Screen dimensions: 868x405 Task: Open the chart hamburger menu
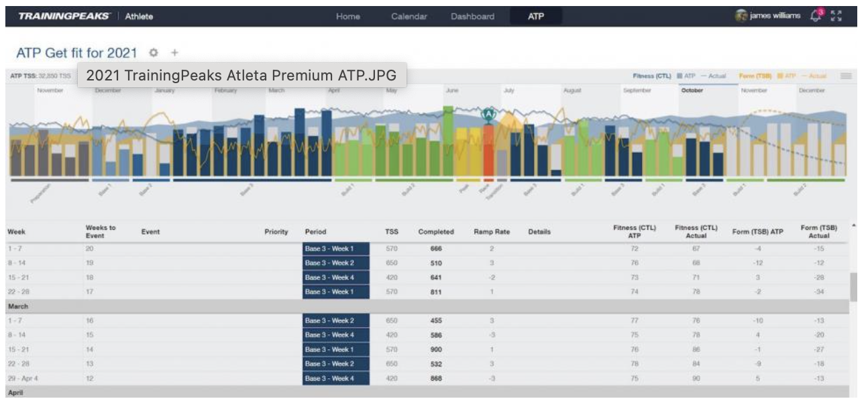(846, 76)
